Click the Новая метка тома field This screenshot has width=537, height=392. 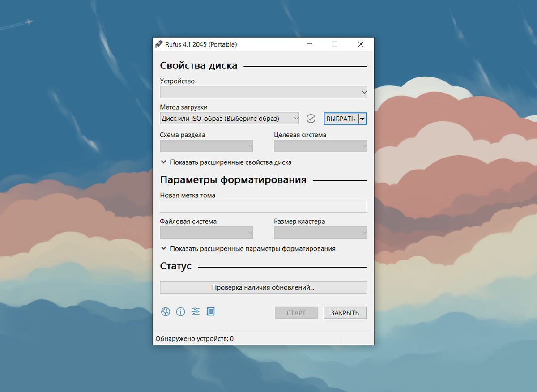(x=264, y=206)
